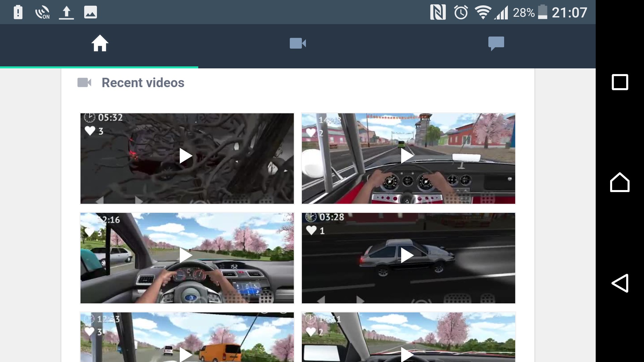Tap heart icon on Subaru video
Image resolution: width=644 pixels, height=362 pixels.
[89, 232]
